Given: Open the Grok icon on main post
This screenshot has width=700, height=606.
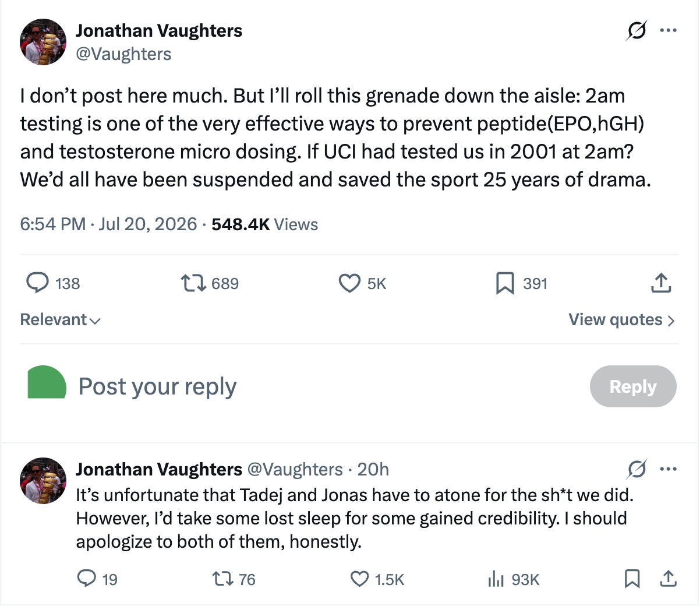Looking at the screenshot, I should coord(637,30).
